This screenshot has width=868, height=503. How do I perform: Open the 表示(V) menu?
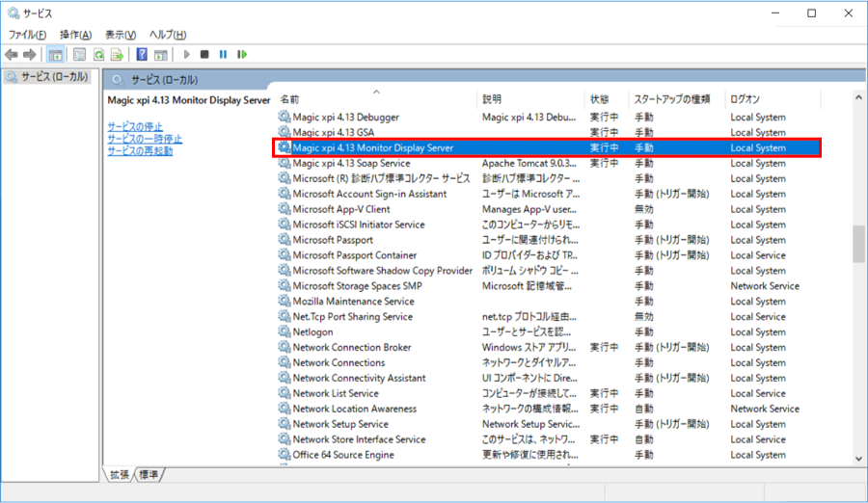tap(121, 35)
